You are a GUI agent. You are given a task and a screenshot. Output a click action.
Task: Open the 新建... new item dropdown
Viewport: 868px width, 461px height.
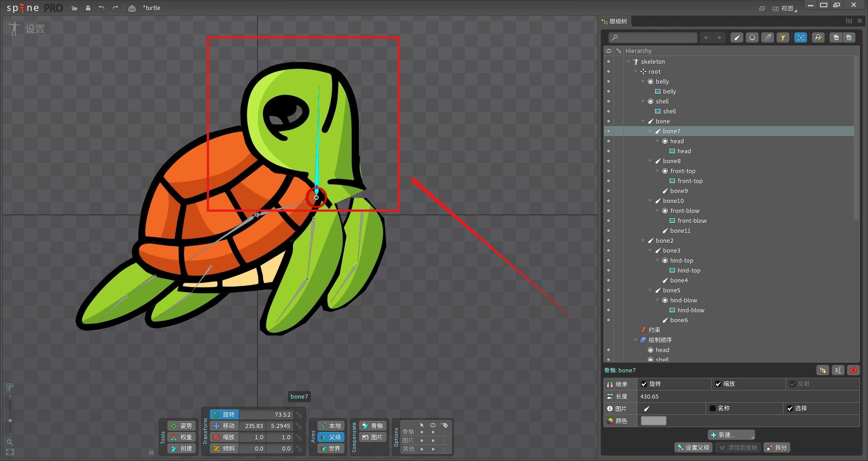(x=731, y=435)
